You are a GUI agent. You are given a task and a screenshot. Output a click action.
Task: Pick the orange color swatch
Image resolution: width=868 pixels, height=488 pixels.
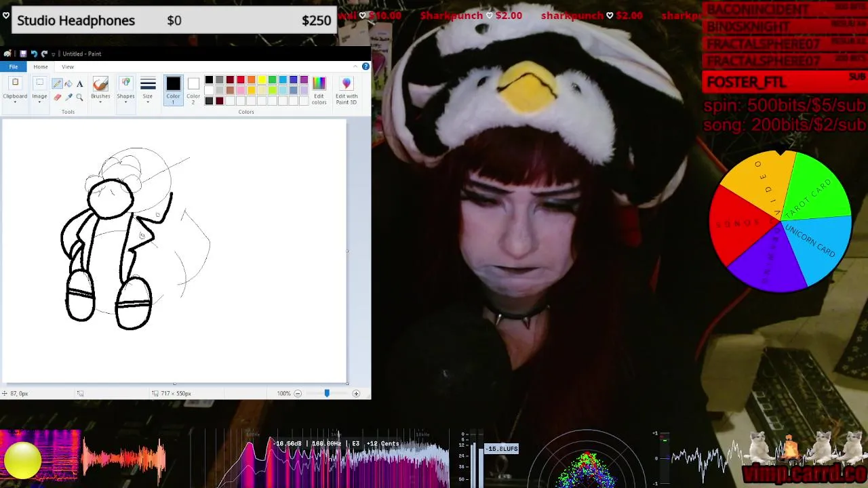coord(251,80)
